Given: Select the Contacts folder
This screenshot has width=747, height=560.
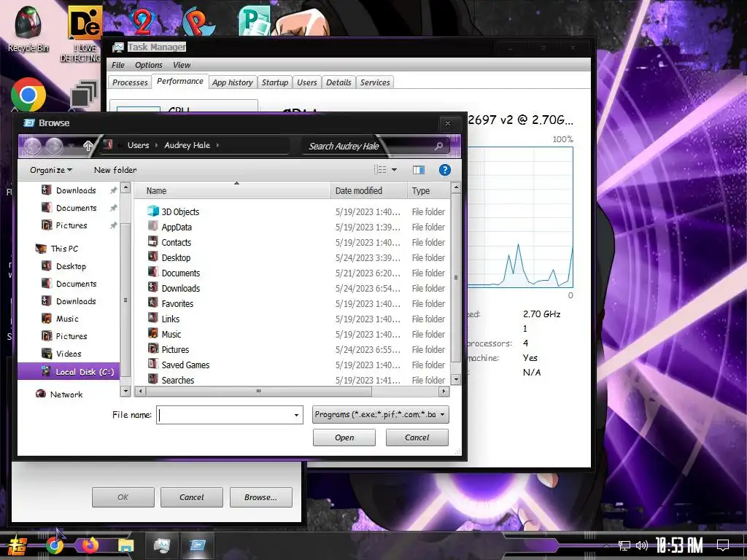Looking at the screenshot, I should point(176,242).
